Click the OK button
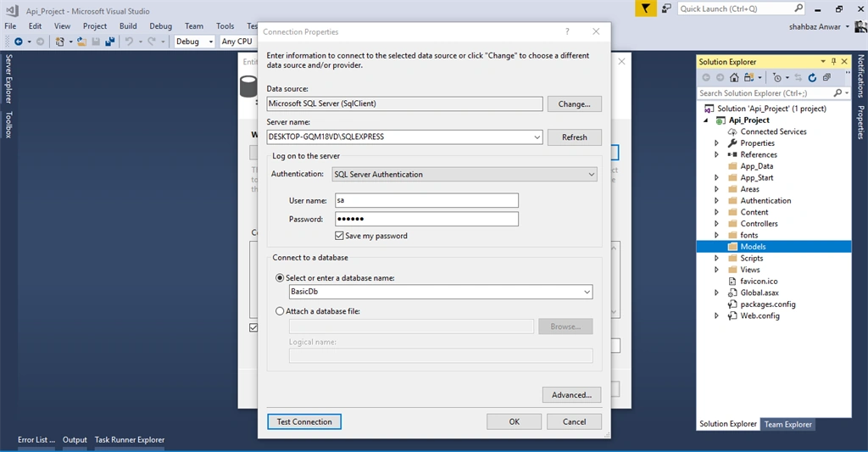868x452 pixels. point(515,422)
